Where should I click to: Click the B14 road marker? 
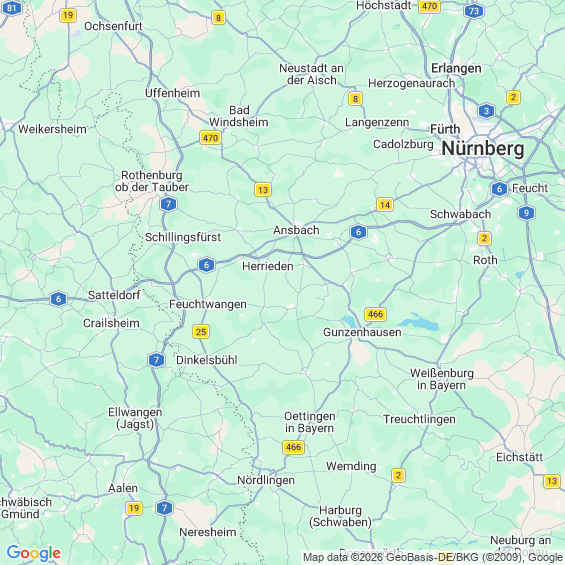tap(385, 205)
